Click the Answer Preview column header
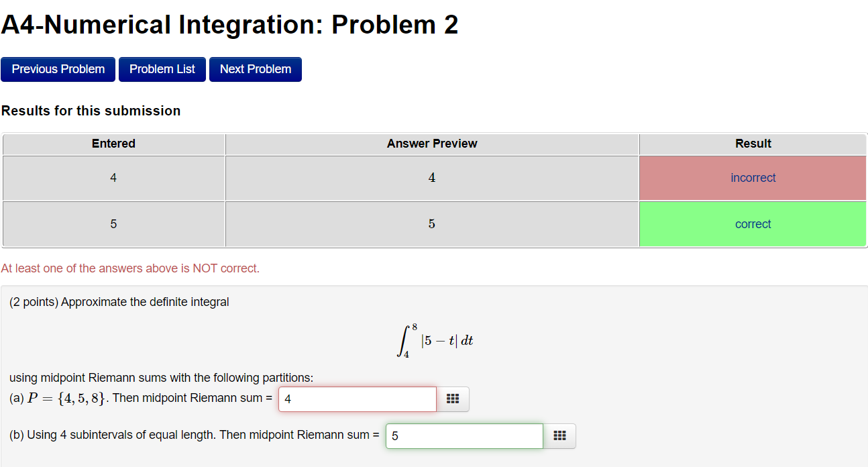The height and width of the screenshot is (467, 868). (431, 144)
